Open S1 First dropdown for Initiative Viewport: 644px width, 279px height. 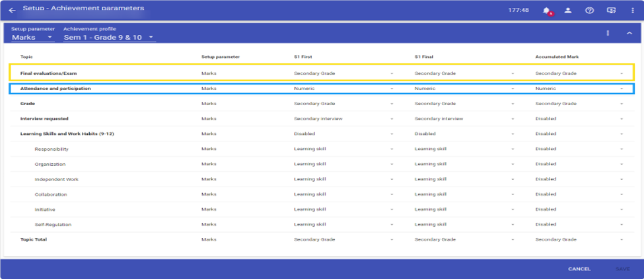click(x=343, y=210)
